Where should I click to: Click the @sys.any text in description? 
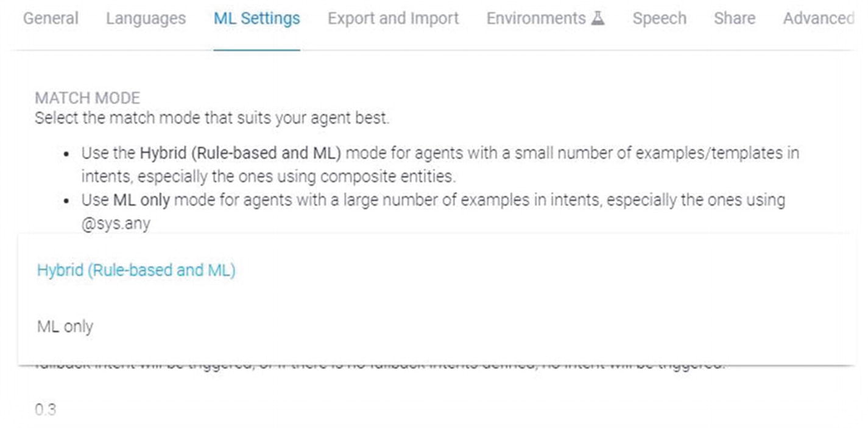[x=116, y=224]
